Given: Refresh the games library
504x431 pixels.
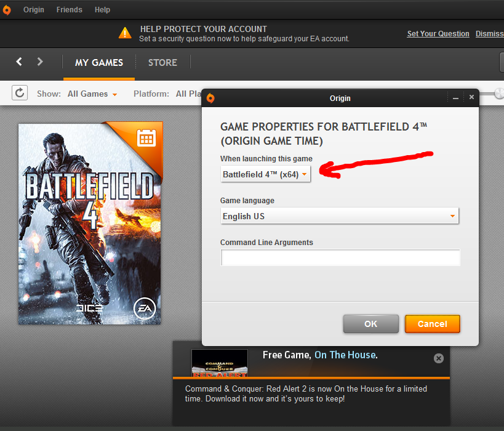Looking at the screenshot, I should (20, 93).
